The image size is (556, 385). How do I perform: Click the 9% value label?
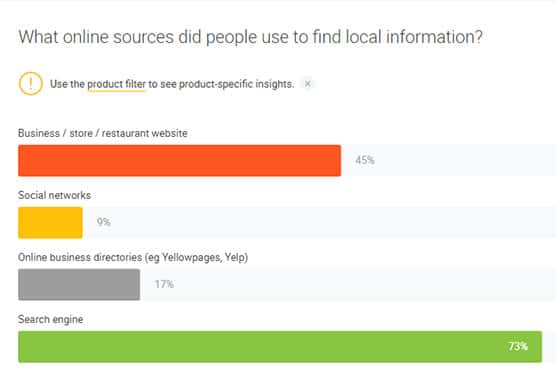pyautogui.click(x=104, y=222)
